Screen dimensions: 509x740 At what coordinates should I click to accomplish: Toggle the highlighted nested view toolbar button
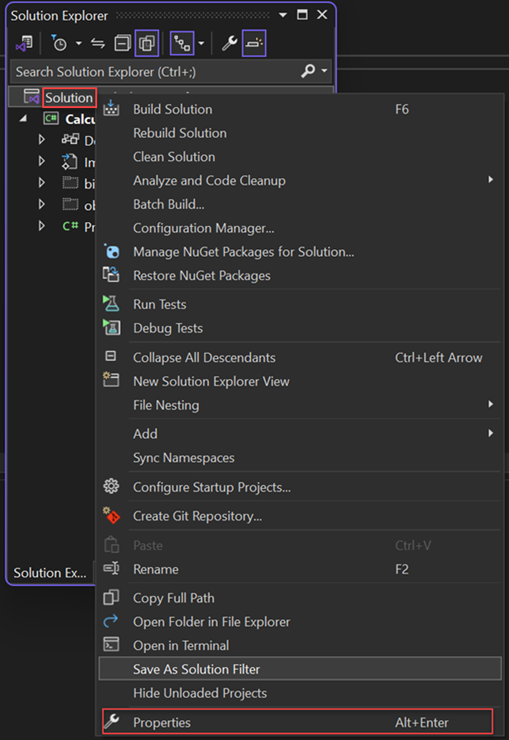point(182,43)
